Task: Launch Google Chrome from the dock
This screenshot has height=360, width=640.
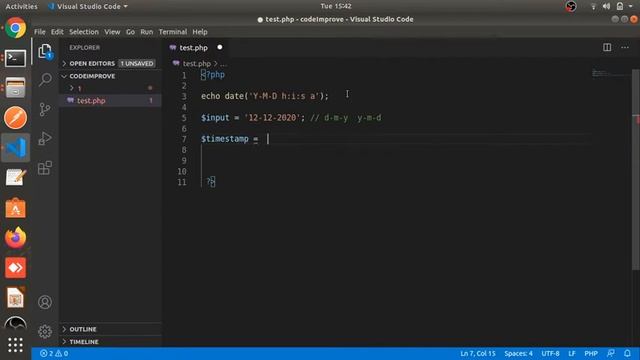Action: click(16, 28)
